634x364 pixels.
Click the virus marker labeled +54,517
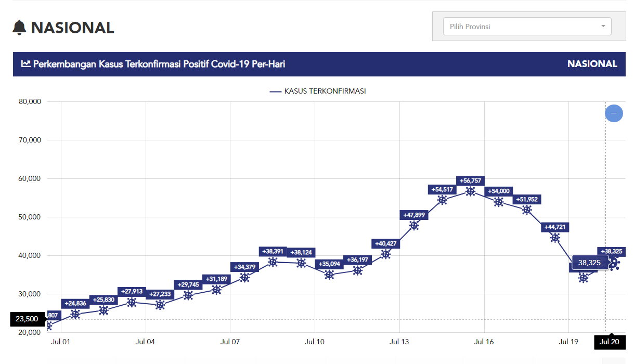coord(442,200)
